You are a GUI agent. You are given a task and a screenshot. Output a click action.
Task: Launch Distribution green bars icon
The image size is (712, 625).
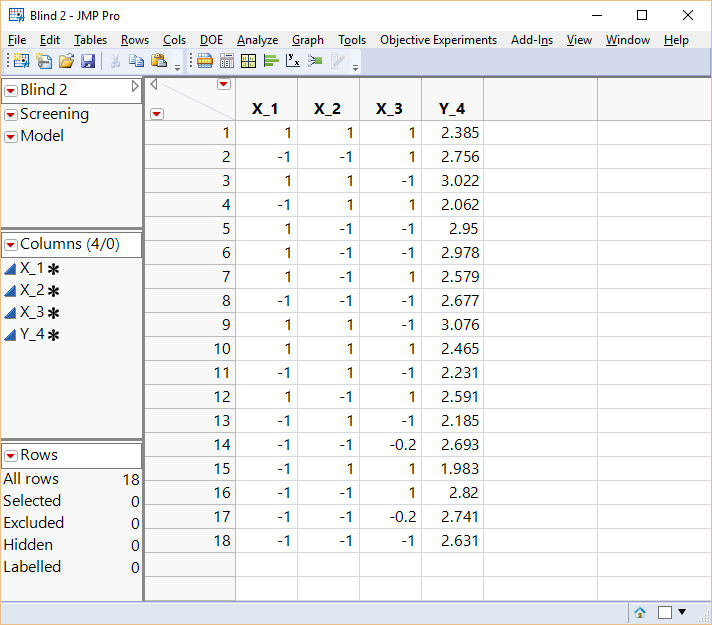(271, 61)
